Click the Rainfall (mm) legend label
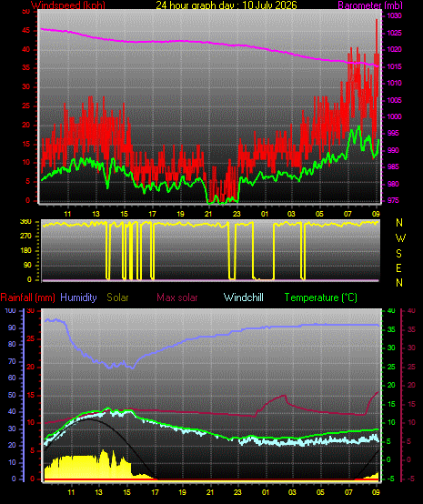Screen dimensions: 423x504 27,297
